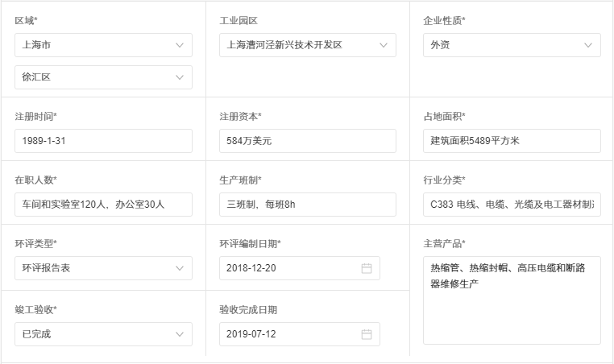Click inside the 主营产品 text area
Screen dimensions: 614x364
pos(511,310)
